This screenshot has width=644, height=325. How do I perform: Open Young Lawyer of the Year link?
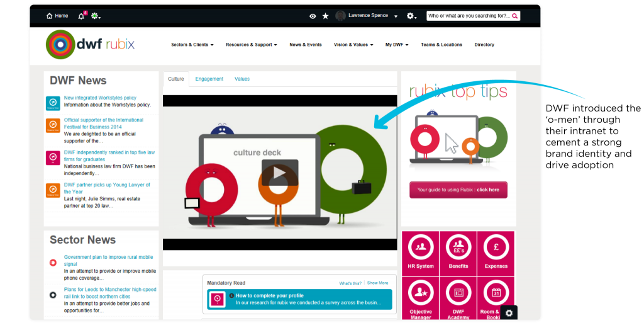click(107, 188)
